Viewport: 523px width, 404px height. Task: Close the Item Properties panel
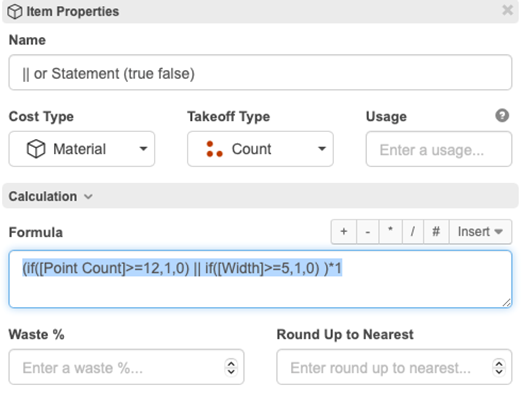coord(507,10)
